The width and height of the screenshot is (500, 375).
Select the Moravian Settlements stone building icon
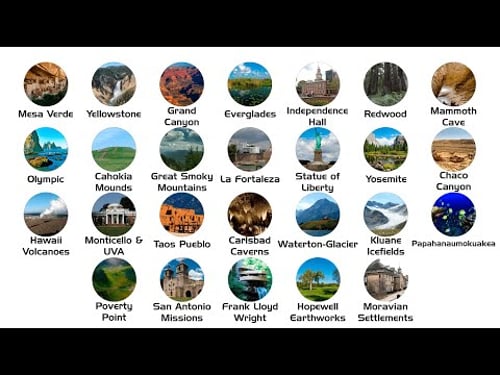[x=386, y=279]
